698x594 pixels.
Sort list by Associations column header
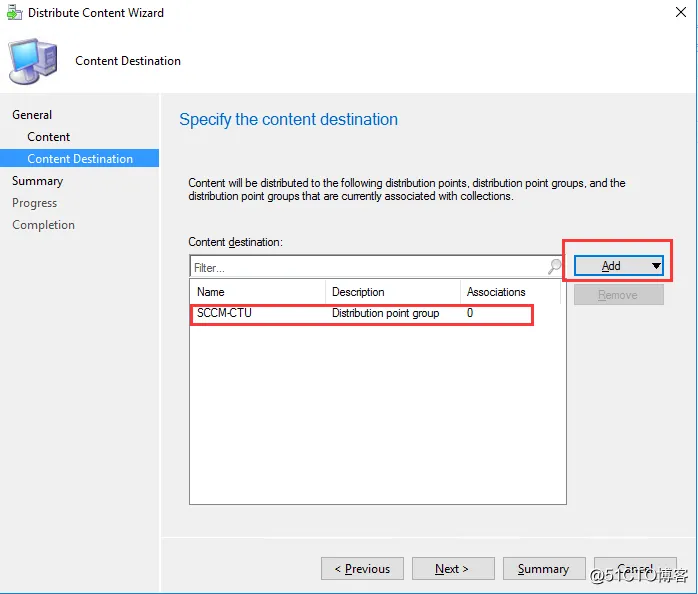coord(511,292)
